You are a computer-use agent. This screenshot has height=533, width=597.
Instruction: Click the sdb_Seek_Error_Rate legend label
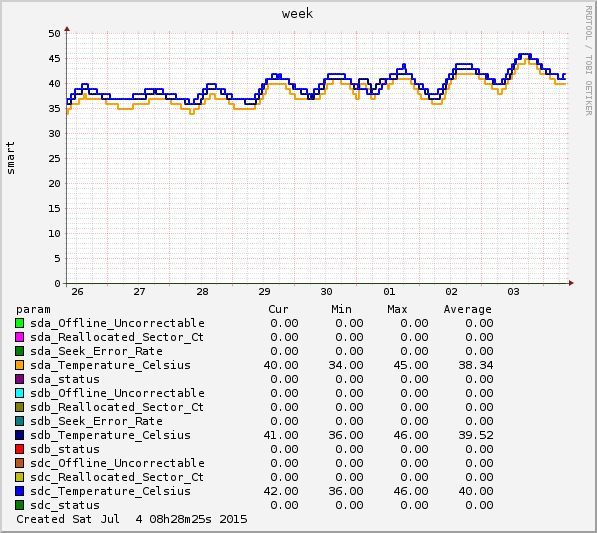(96, 421)
